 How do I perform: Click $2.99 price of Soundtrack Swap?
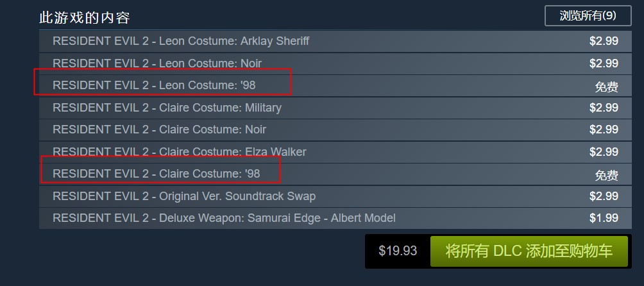tap(604, 196)
